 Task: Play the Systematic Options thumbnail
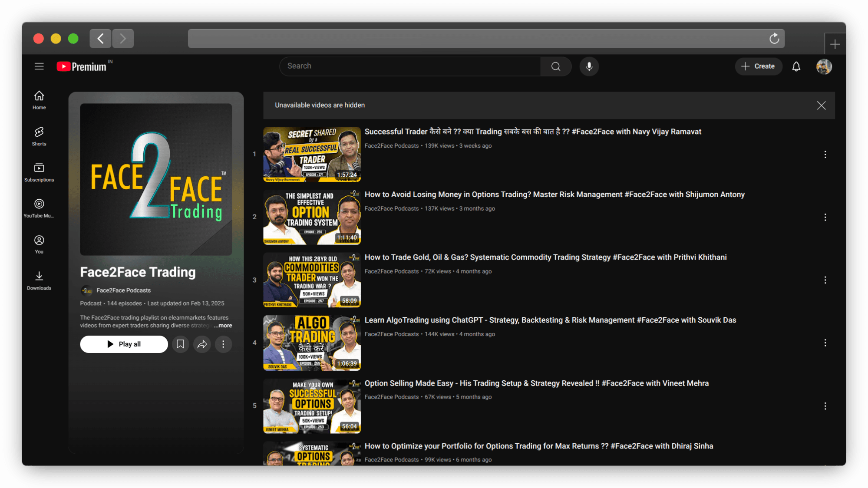tap(312, 453)
